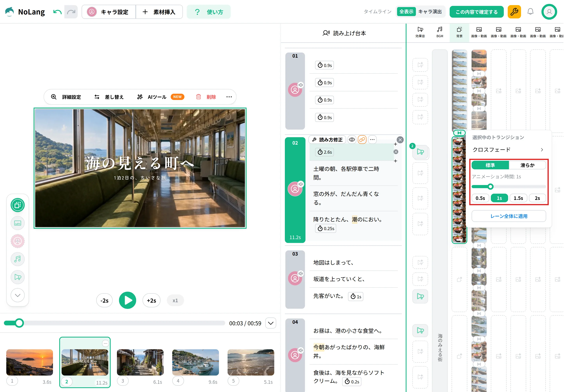The width and height of the screenshot is (565, 392).
Task: Set animation time to 1.5s
Action: [518, 198]
